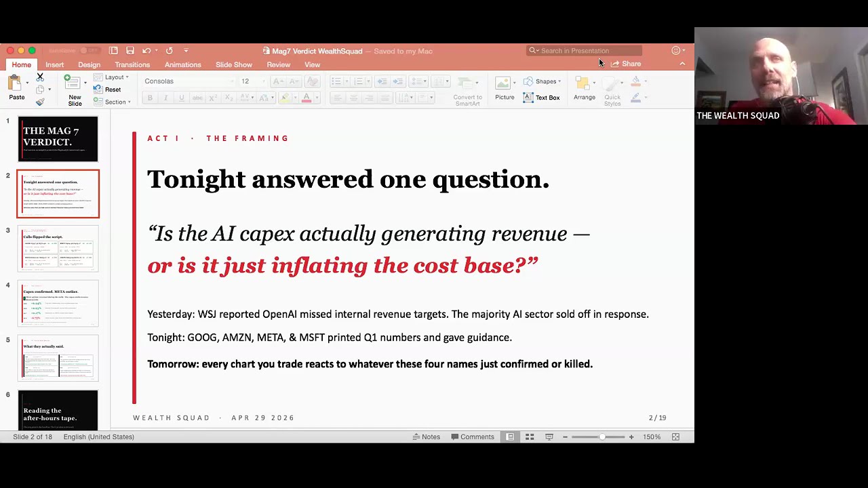Screen dimensions: 868x488
Task: Toggle the Comments pane
Action: click(x=473, y=437)
